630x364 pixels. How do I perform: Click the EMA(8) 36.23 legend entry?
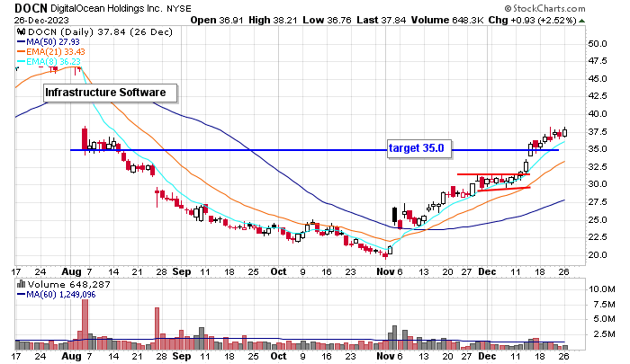point(49,62)
